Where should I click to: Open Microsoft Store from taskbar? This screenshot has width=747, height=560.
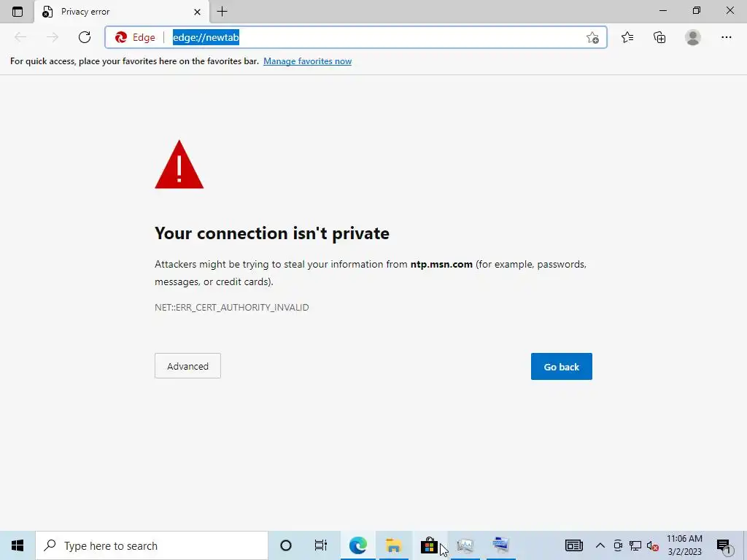click(x=429, y=545)
